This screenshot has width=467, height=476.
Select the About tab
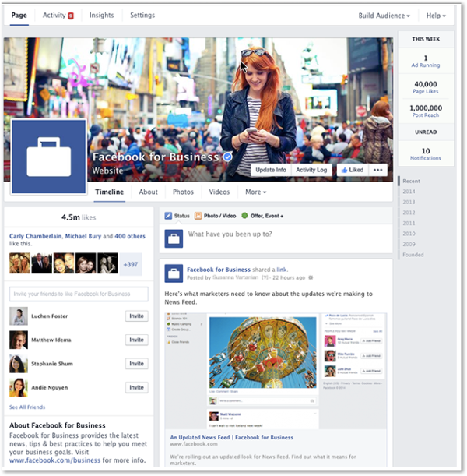[149, 192]
